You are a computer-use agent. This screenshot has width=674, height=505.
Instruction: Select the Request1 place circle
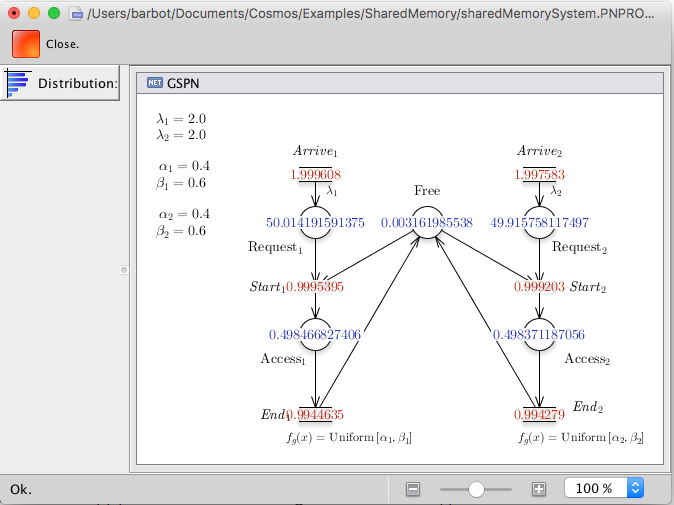click(316, 222)
